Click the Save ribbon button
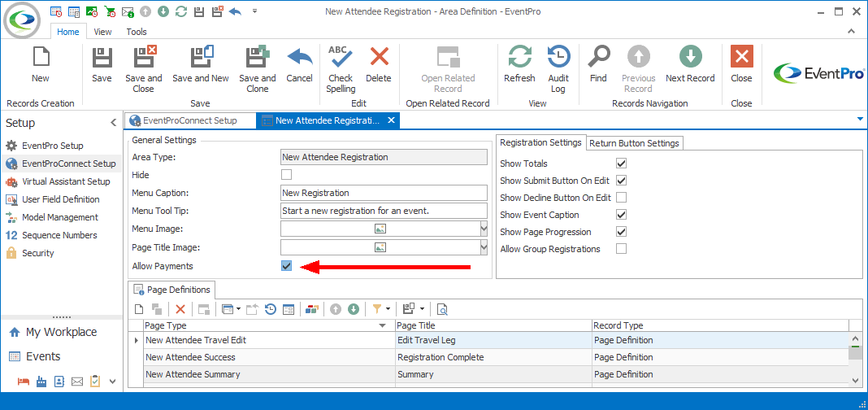Screen dimensions: 868x410 pyautogui.click(x=102, y=65)
